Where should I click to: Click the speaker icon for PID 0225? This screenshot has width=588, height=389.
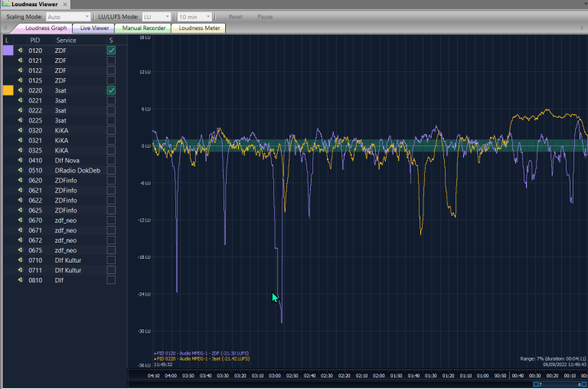click(x=20, y=120)
